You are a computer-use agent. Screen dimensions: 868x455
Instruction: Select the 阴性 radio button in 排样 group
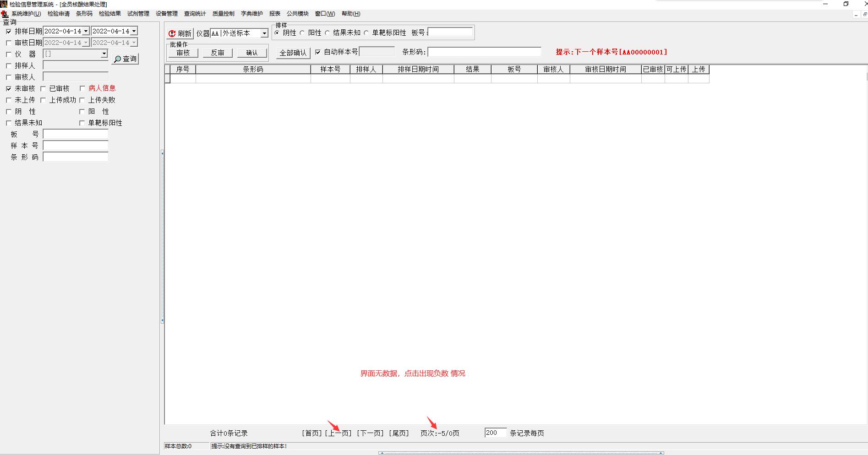pos(277,33)
